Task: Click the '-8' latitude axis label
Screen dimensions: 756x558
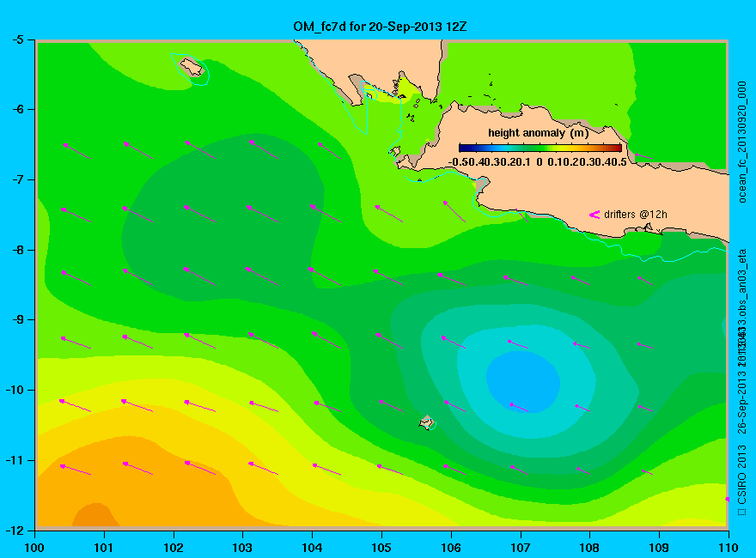Action: (17, 250)
